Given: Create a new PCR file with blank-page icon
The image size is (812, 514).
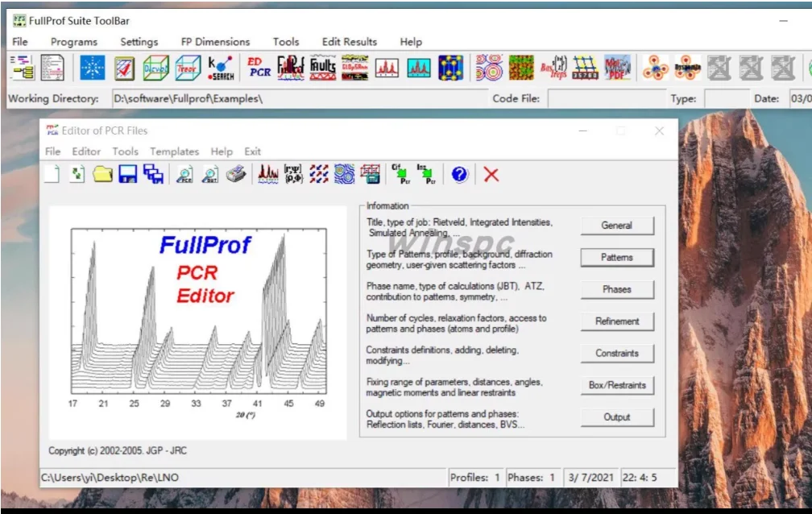Looking at the screenshot, I should click(x=52, y=174).
